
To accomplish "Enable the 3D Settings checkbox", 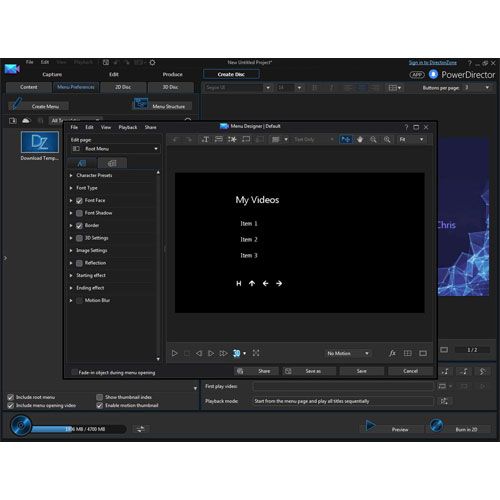I will pyautogui.click(x=79, y=238).
